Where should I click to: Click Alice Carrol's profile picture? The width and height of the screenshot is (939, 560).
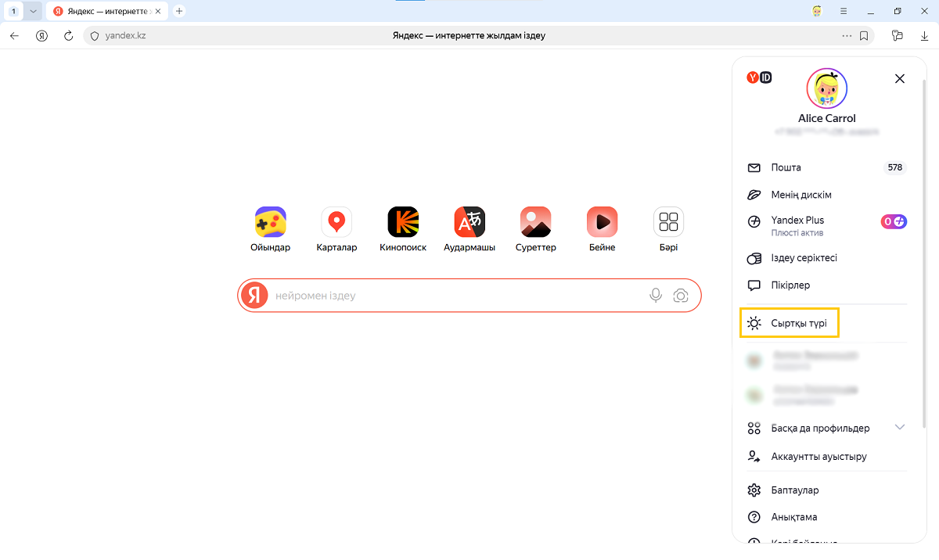[826, 87]
